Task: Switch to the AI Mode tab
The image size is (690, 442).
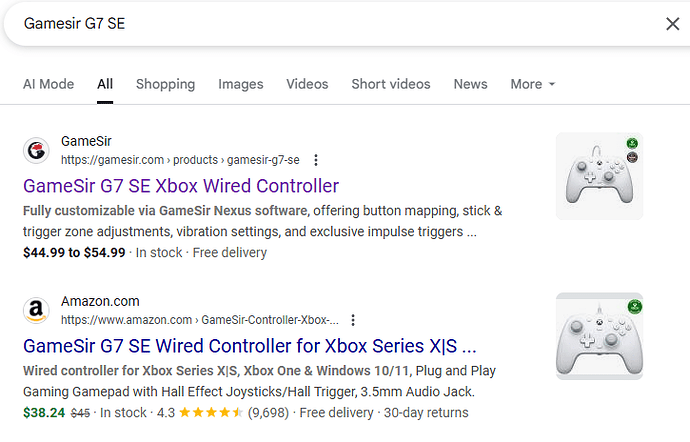Action: coord(48,84)
